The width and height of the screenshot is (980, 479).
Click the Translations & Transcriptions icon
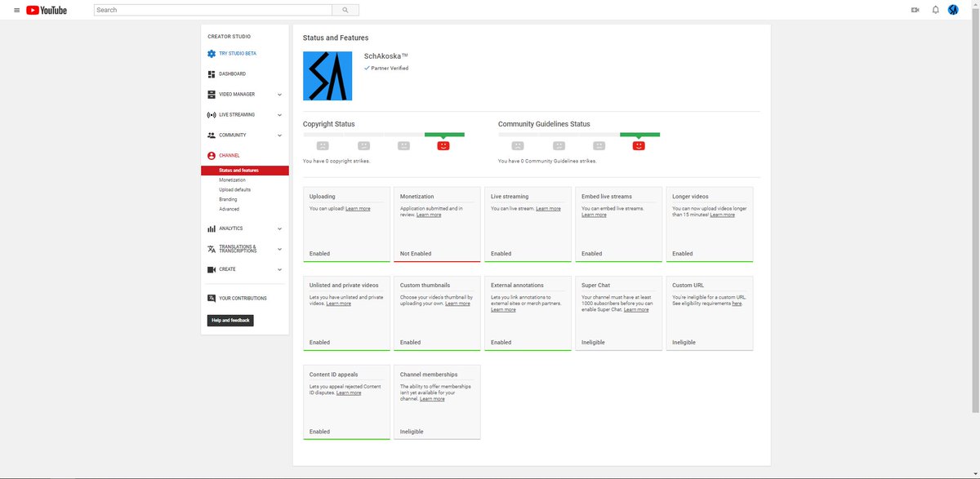(212, 249)
